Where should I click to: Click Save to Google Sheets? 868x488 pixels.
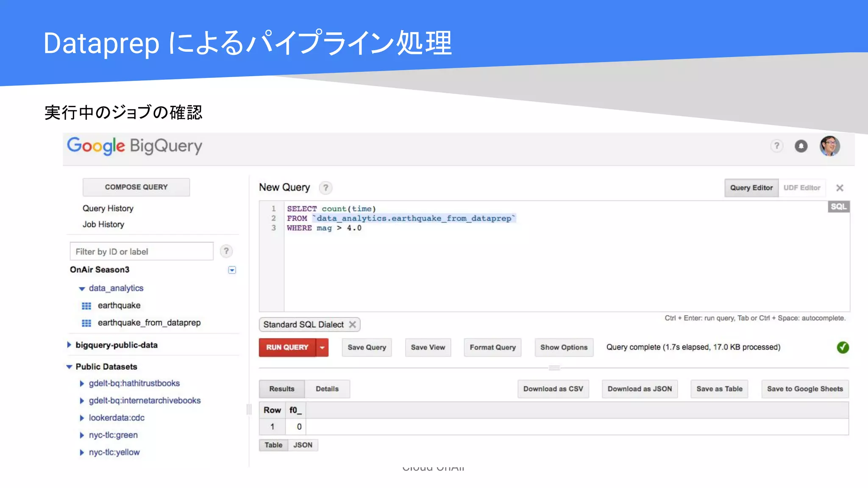tap(805, 389)
